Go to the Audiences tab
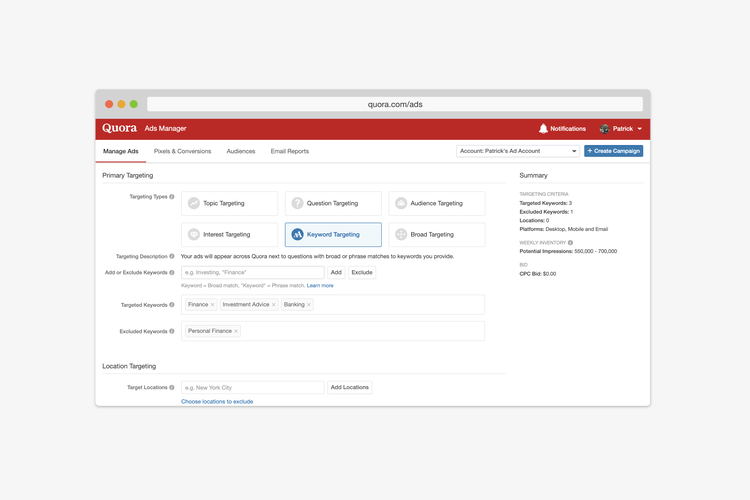The image size is (750, 500). [x=241, y=151]
